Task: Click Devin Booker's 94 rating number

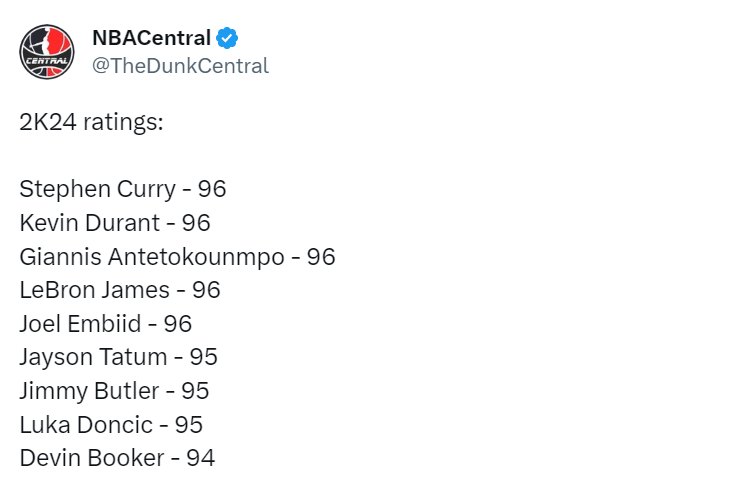Action: pyautogui.click(x=201, y=458)
